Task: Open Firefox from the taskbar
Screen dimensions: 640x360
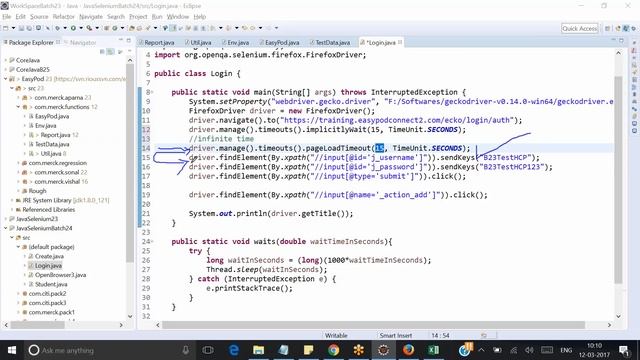Action: click(x=408, y=350)
